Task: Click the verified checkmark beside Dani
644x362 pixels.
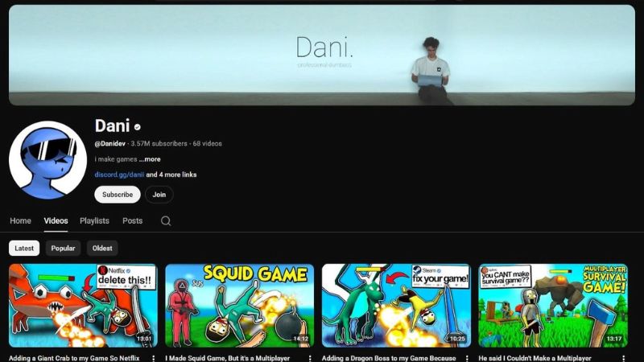Action: (x=137, y=127)
